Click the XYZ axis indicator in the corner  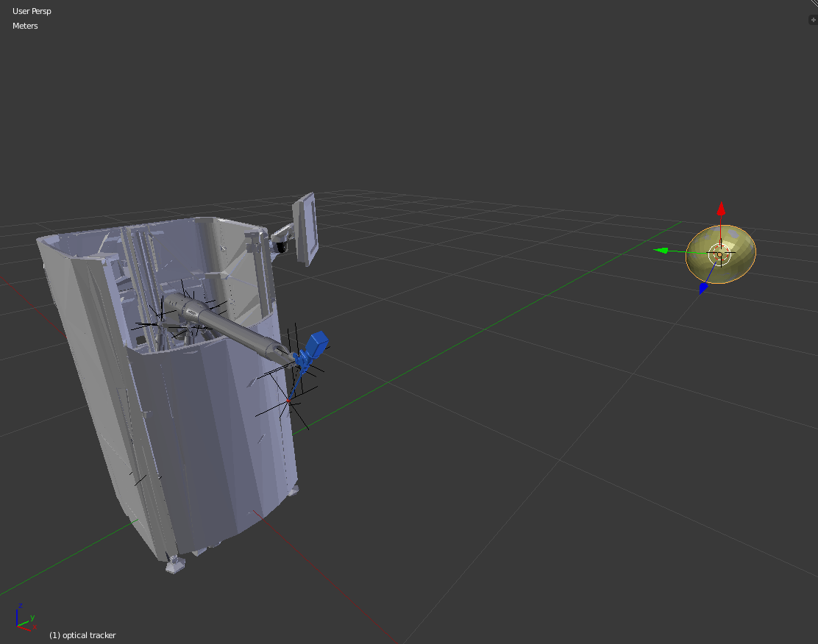25,618
